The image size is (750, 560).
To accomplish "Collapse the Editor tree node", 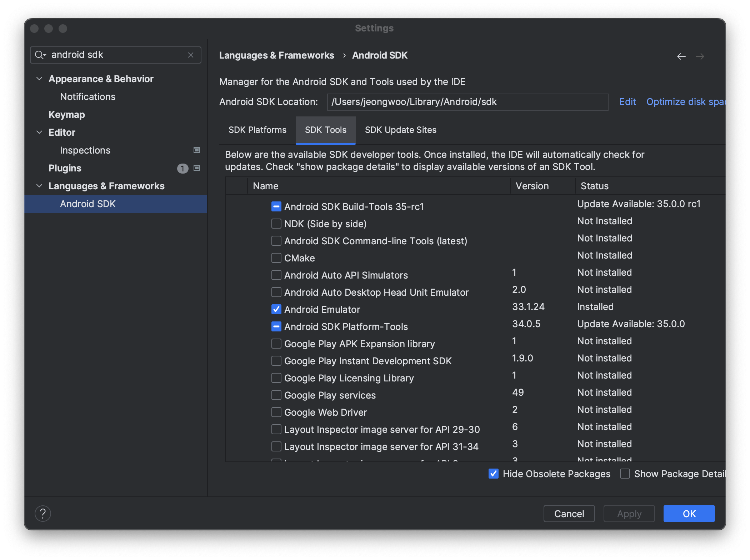I will point(39,132).
